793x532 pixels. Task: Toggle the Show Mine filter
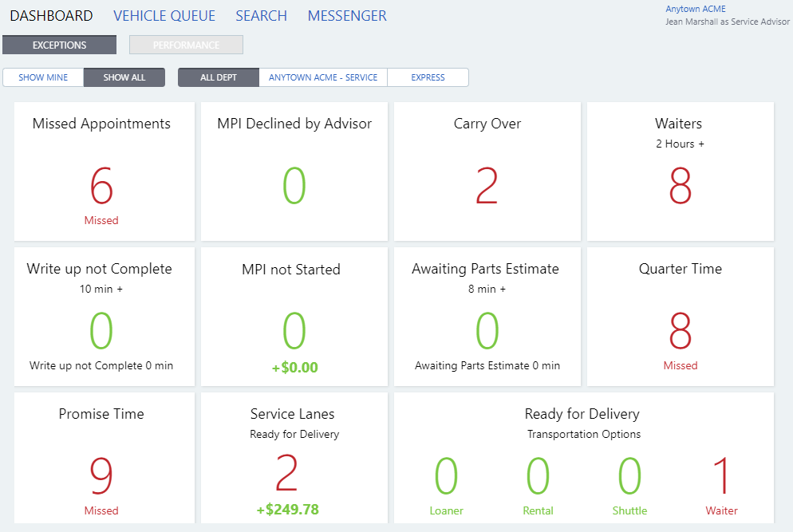coord(42,77)
